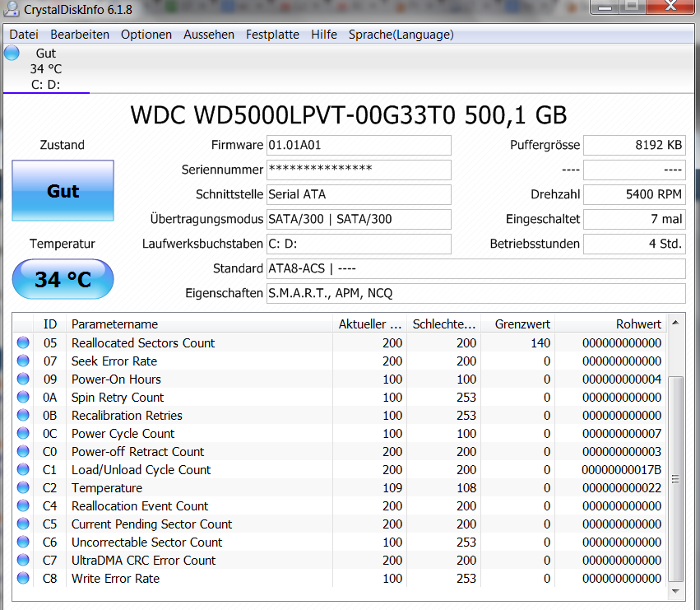Click the Eigenschaften field S.M.A.R.T., APM, NCQ
Screen dimensions: 700x610
click(476, 293)
